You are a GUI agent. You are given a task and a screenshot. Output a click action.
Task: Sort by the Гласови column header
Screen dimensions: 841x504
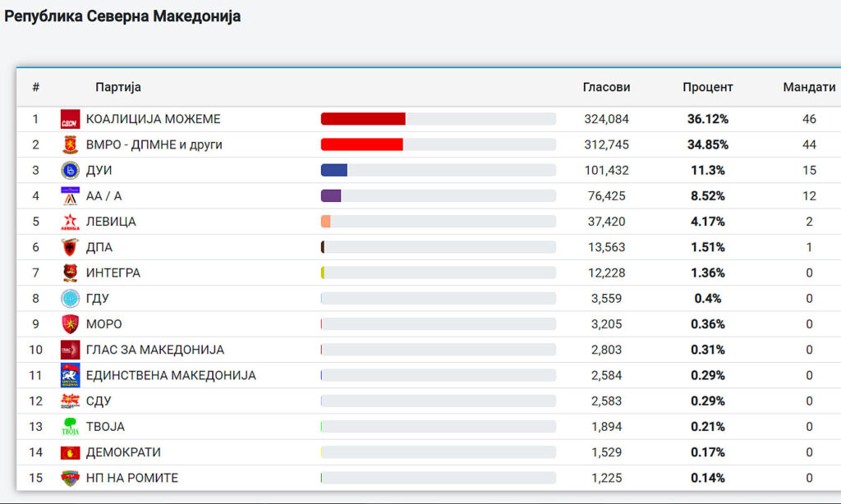coord(606,87)
